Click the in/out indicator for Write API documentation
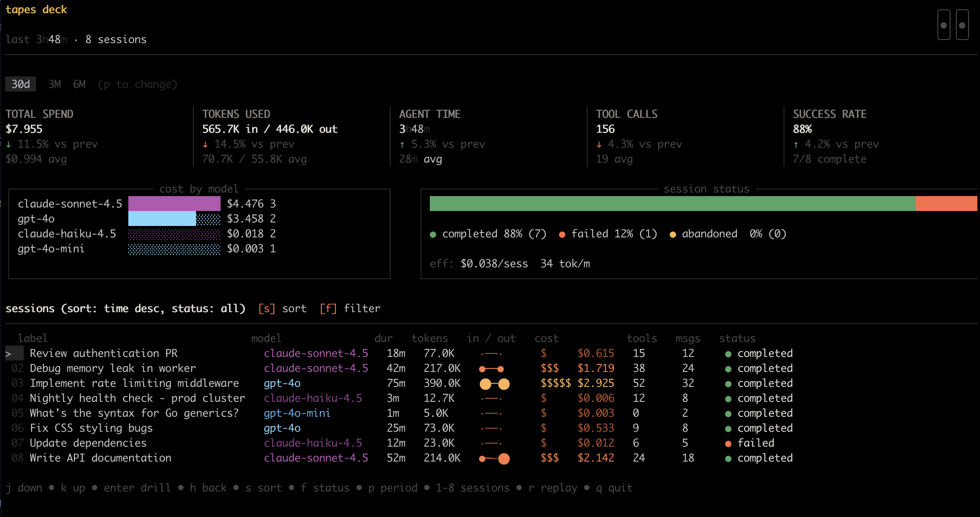Screen dimensions: 980x517 [x=494, y=459]
